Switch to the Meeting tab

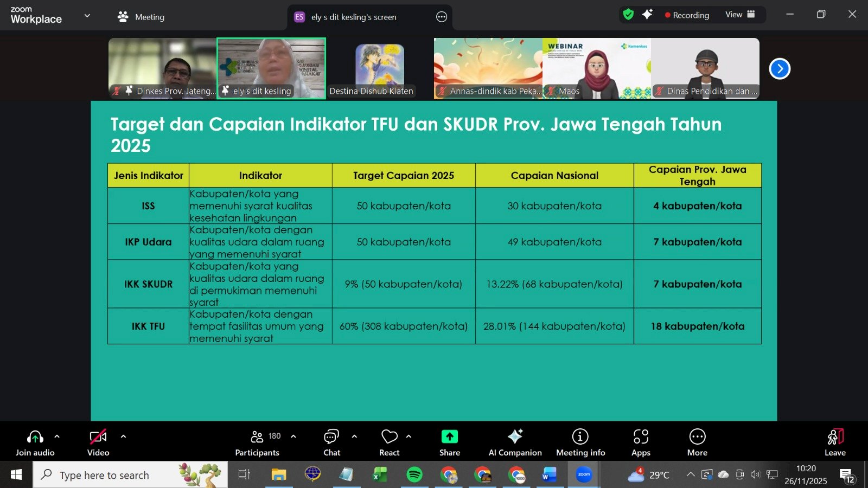pyautogui.click(x=141, y=17)
